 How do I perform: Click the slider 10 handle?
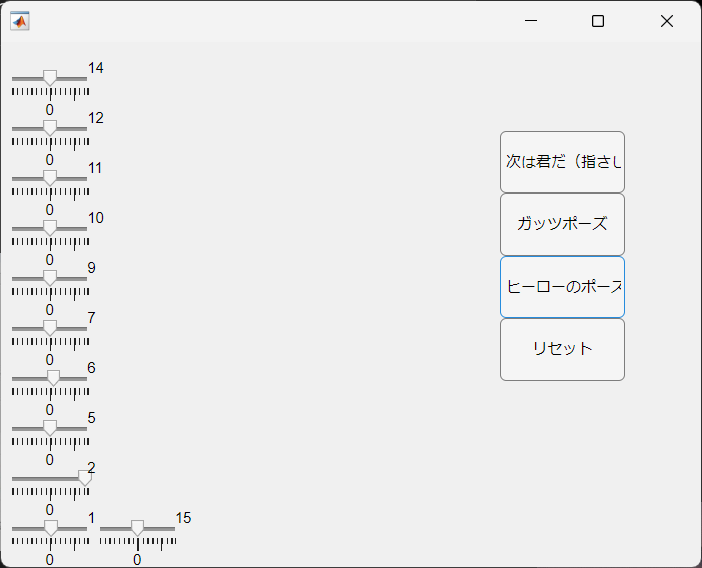point(50,228)
